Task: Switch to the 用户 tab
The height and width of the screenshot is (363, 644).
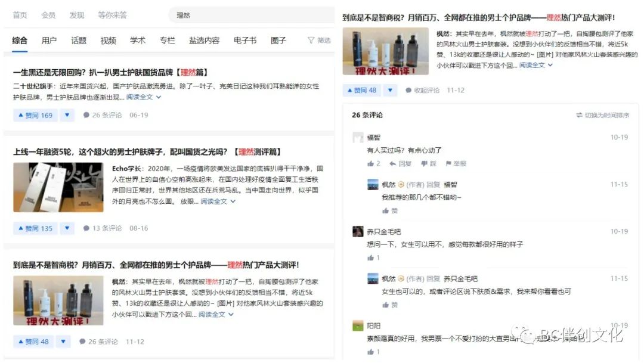Action: [x=49, y=41]
